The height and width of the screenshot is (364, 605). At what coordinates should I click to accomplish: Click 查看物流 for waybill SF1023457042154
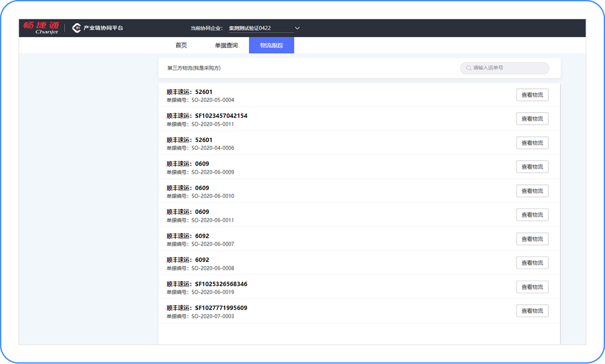click(532, 119)
